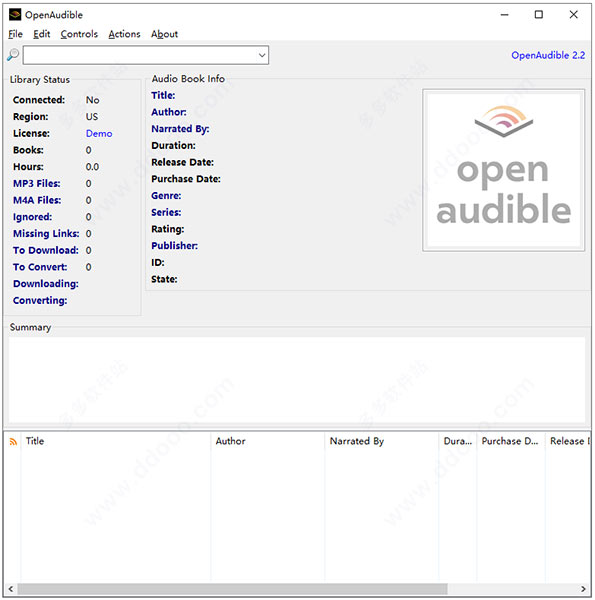Close the OpenAudible window
This screenshot has height=600, width=595.
pos(573,15)
